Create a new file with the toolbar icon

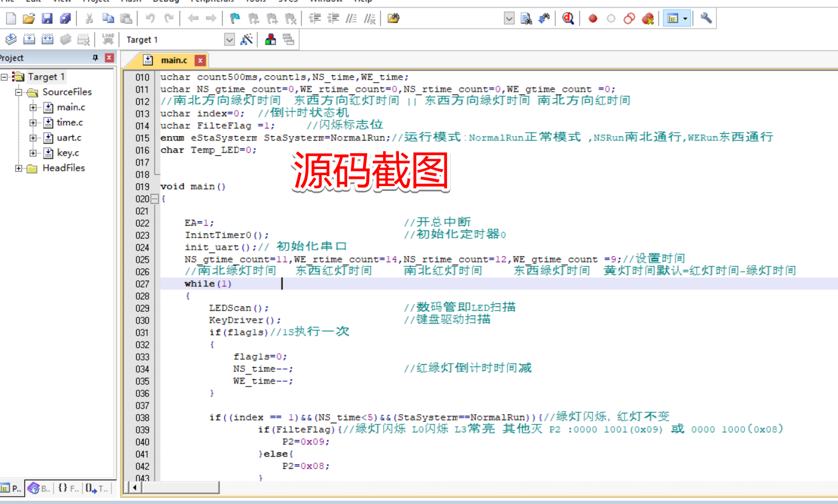pos(10,19)
